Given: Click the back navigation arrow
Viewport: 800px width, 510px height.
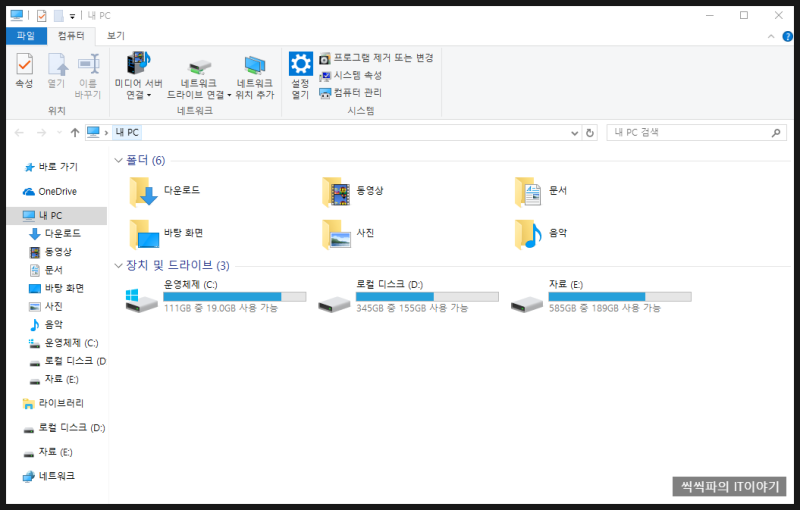Looking at the screenshot, I should pyautogui.click(x=19, y=133).
